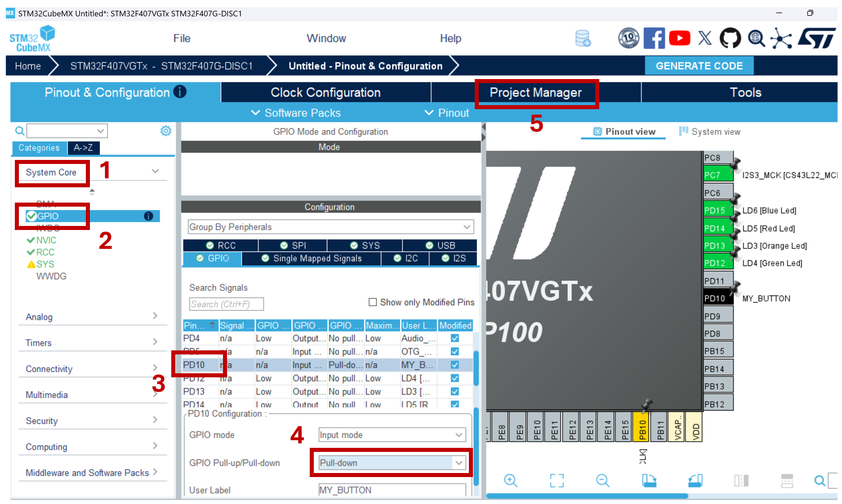Switch to the Project Manager tab
Viewport: 842px width, 504px height.
click(x=536, y=93)
